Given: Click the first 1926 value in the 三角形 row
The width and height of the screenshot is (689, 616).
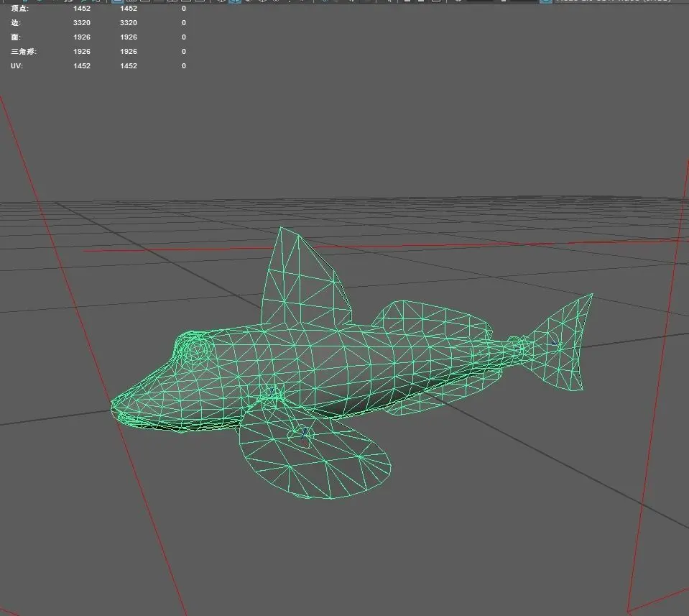Looking at the screenshot, I should click(x=82, y=52).
